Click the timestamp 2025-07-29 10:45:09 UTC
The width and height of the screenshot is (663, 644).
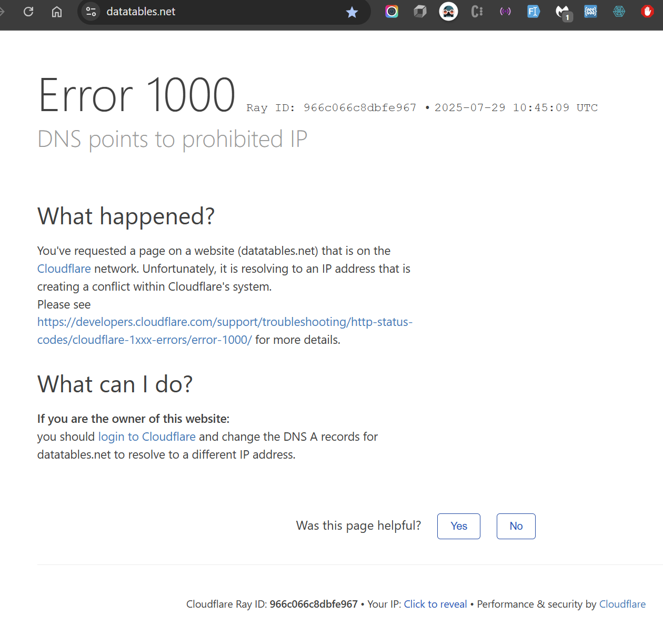pyautogui.click(x=516, y=108)
